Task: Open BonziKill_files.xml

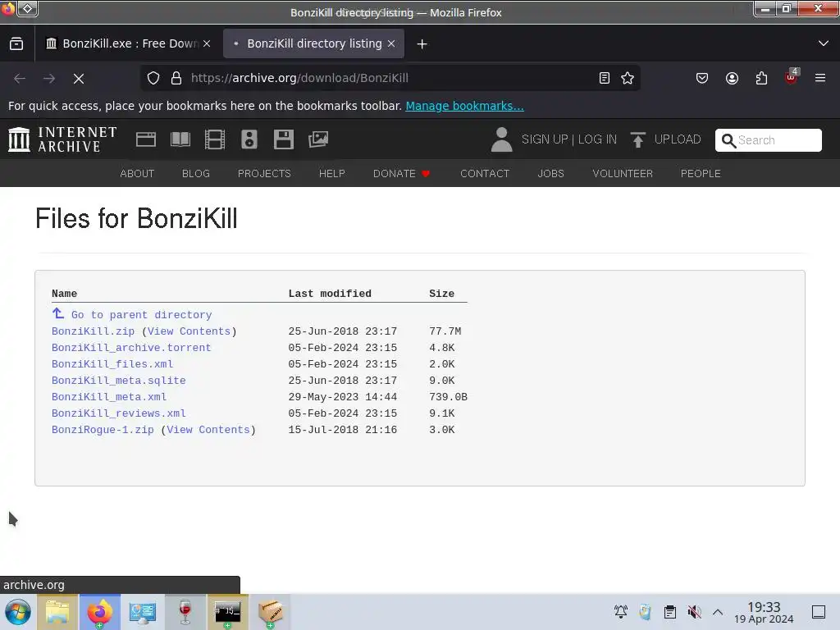Action: [112, 364]
